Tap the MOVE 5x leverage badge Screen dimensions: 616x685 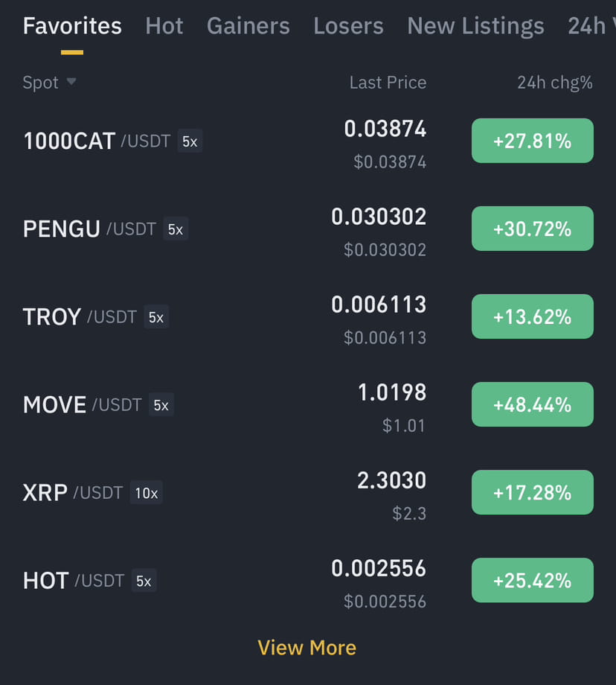point(161,404)
